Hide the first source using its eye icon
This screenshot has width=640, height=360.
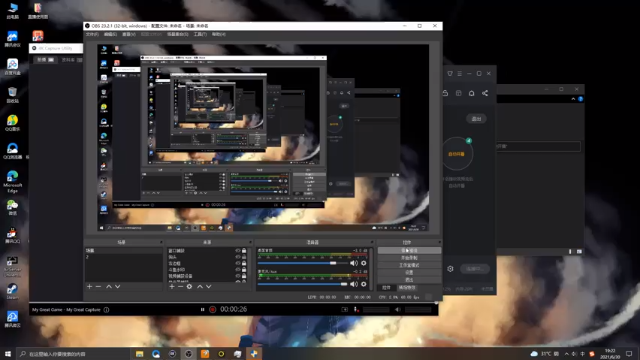coord(238,251)
